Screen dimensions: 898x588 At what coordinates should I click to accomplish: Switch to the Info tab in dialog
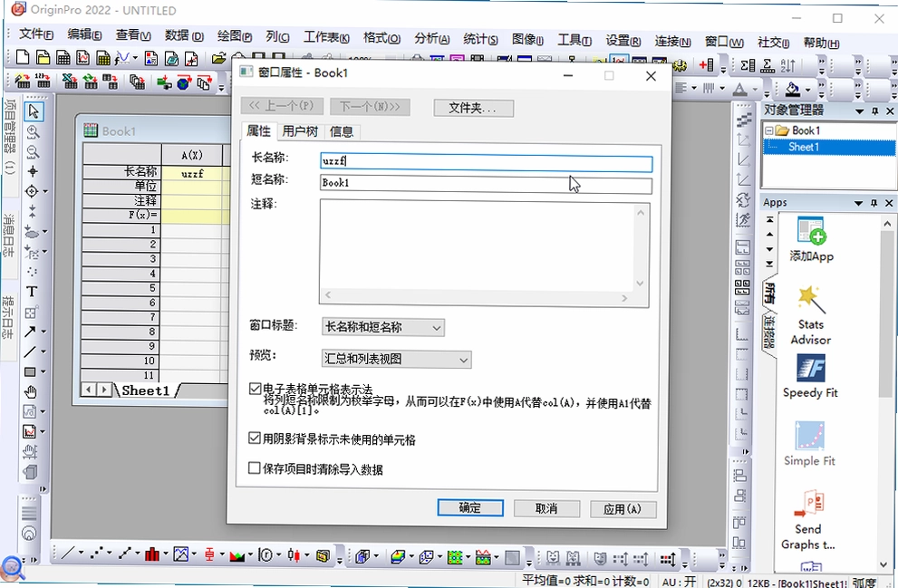(342, 131)
